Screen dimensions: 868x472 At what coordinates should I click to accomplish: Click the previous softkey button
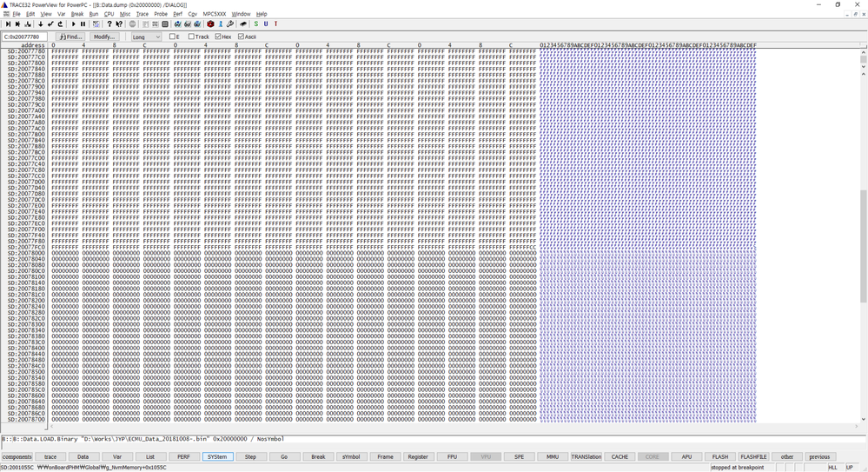point(820,456)
